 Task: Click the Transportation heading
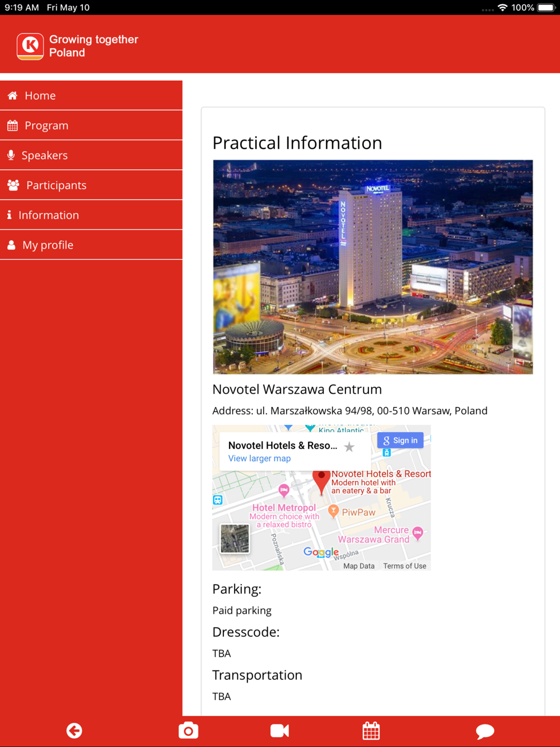pos(257,675)
